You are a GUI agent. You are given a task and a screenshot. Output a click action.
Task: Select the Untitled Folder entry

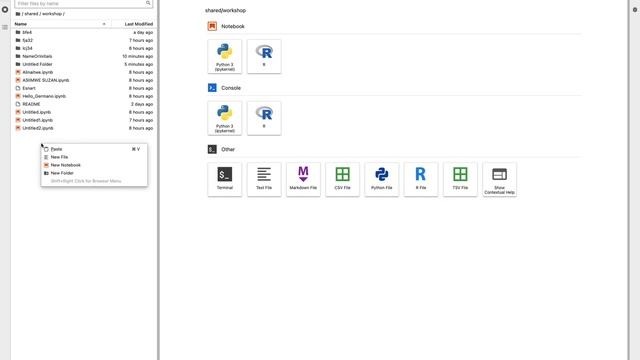click(x=84, y=64)
